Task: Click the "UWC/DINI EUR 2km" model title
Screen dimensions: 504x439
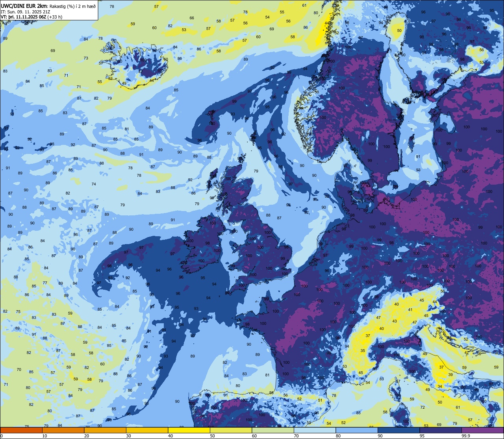Action: [x=24, y=6]
